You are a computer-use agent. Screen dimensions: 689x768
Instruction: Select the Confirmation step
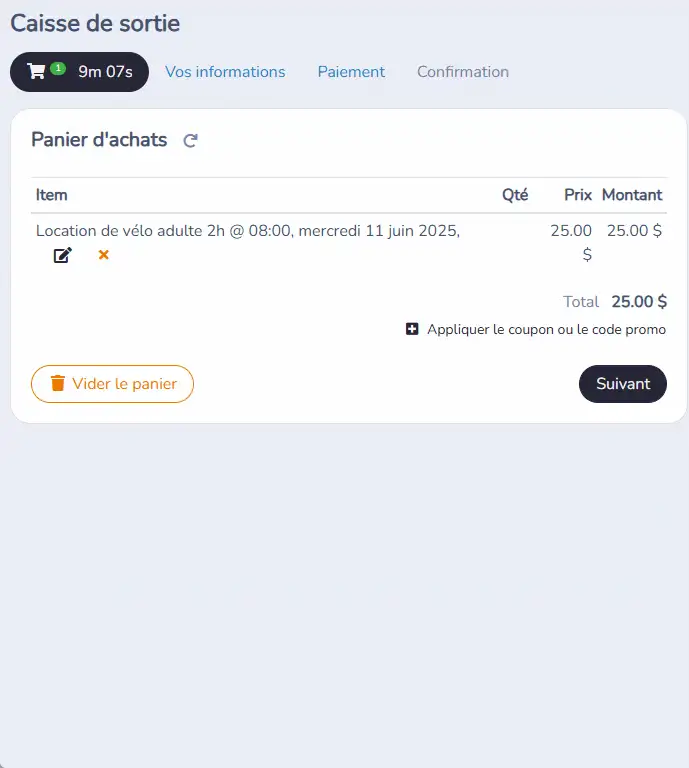pos(463,72)
